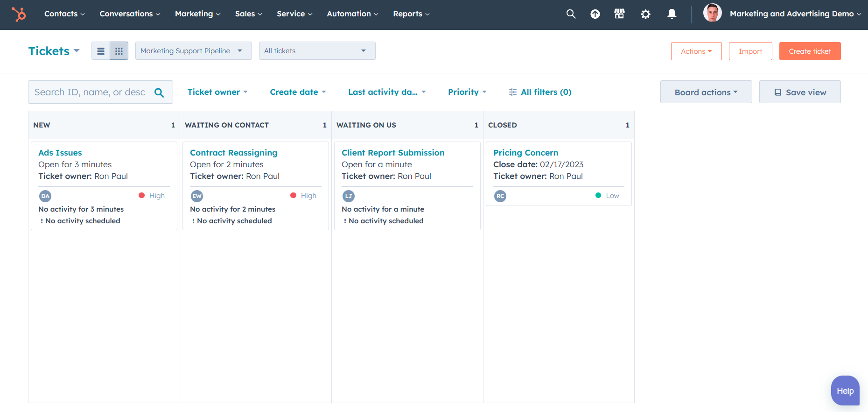This screenshot has height=412, width=868.
Task: Click the search magnifier in ticket search box
Action: click(x=159, y=92)
